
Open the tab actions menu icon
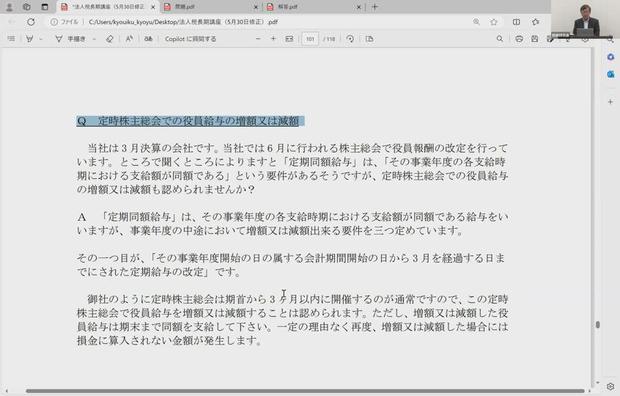(45, 7)
